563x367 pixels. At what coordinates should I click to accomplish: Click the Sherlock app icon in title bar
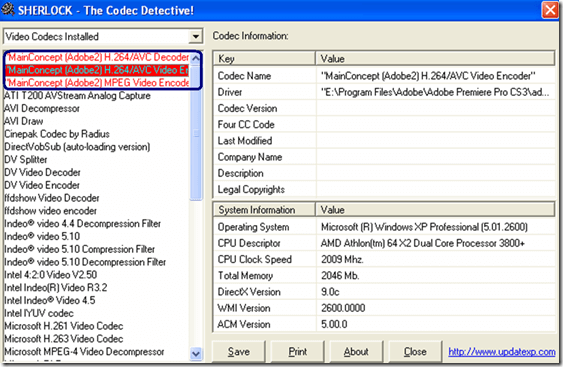pyautogui.click(x=8, y=9)
